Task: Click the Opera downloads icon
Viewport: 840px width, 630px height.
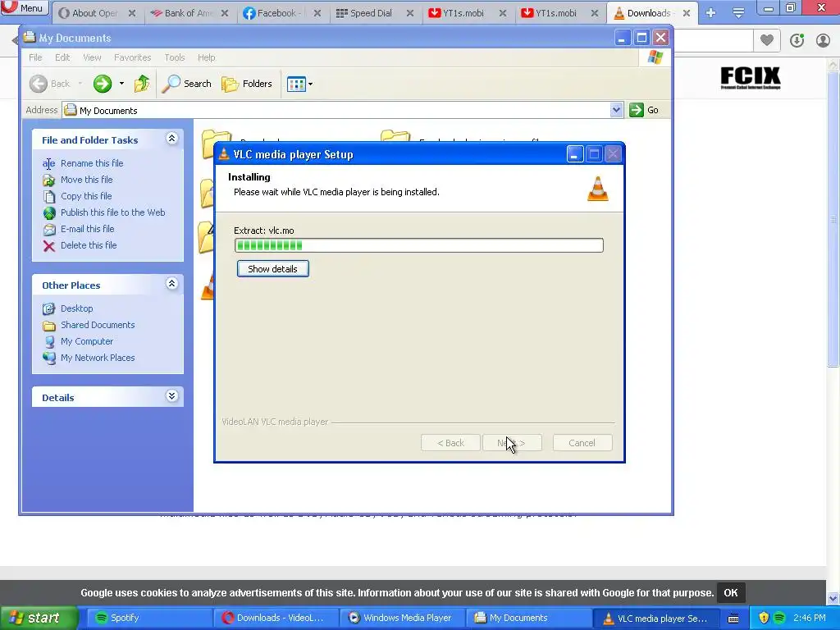Action: [797, 41]
